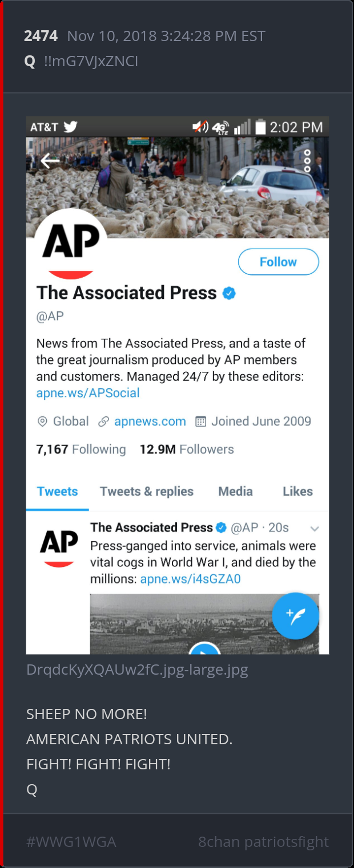This screenshot has width=354, height=868.
Task: Click the AP profile avatar logo
Action: click(71, 245)
